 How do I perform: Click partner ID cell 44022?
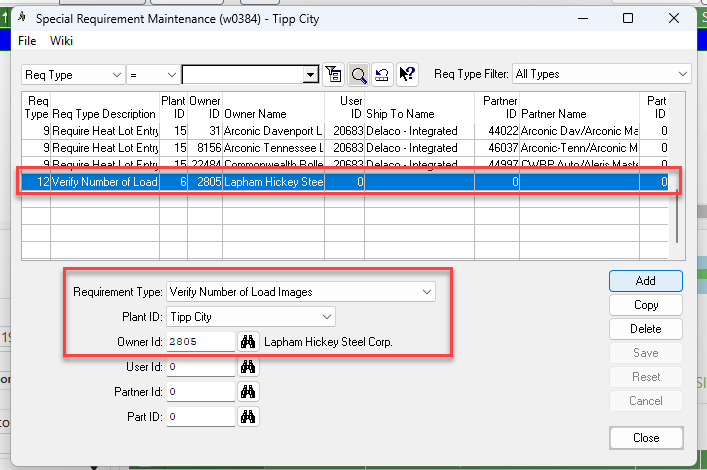tap(497, 131)
